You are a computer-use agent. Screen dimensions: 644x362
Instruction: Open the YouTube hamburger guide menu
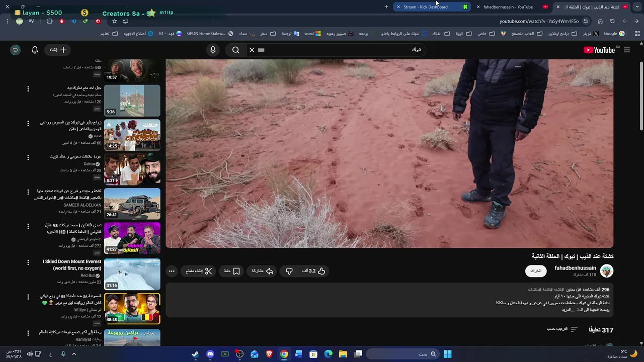pos(627,50)
